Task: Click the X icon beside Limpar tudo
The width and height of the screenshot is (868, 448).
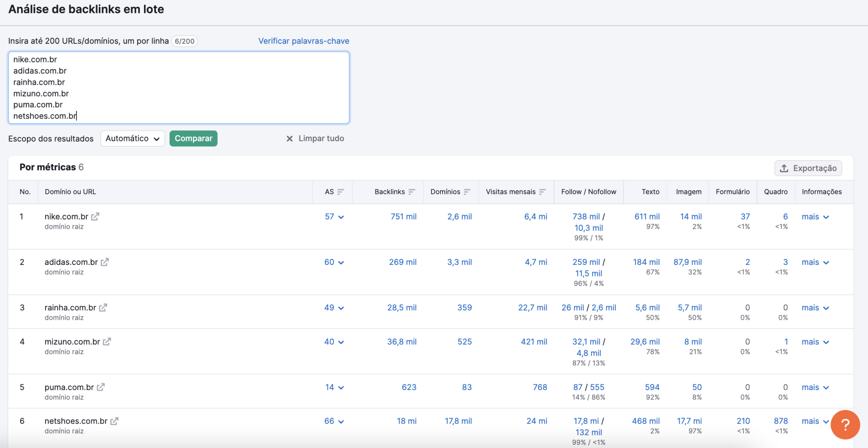Action: pyautogui.click(x=290, y=138)
